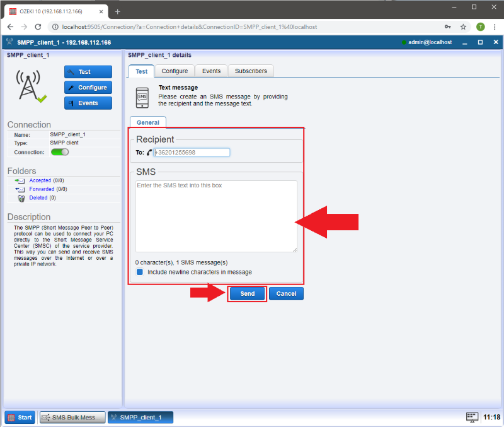The height and width of the screenshot is (427, 504).
Task: Enable include newline characters checkbox
Action: (x=140, y=272)
